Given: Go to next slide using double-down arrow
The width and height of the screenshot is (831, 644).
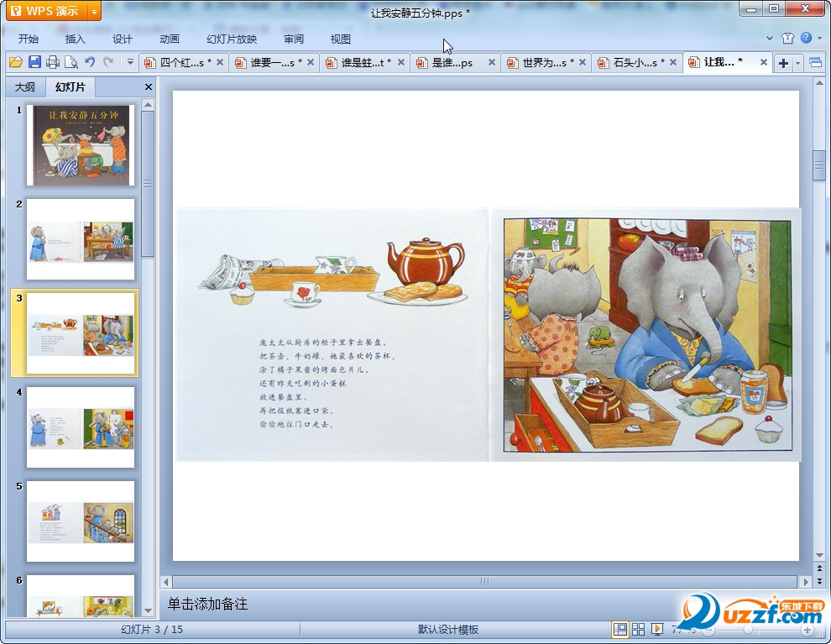Looking at the screenshot, I should point(819,581).
